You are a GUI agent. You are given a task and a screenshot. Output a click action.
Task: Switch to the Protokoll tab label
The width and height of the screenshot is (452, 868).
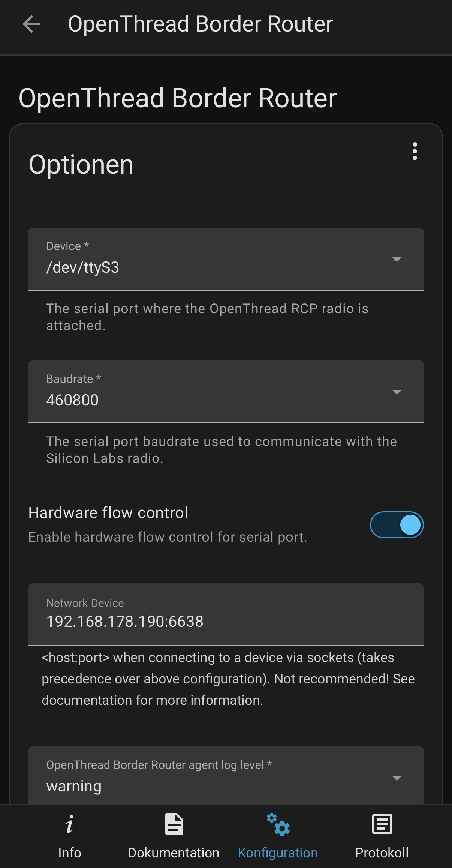coord(382,853)
